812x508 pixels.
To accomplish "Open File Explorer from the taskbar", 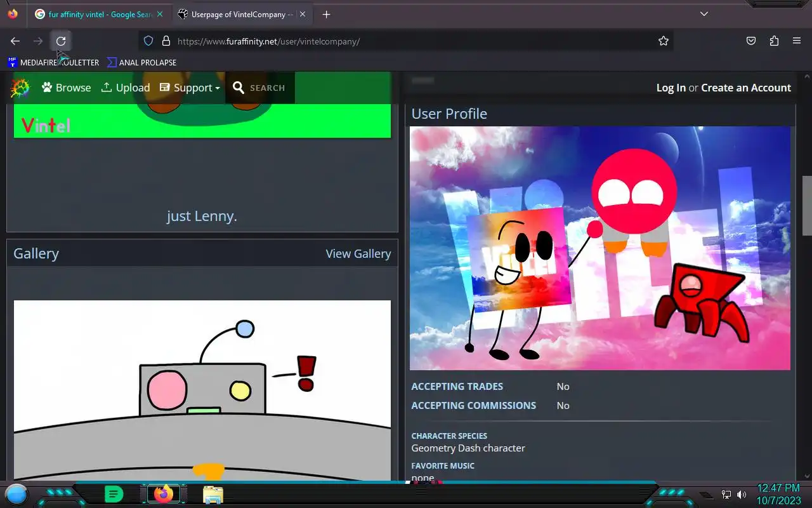I will pyautogui.click(x=213, y=495).
